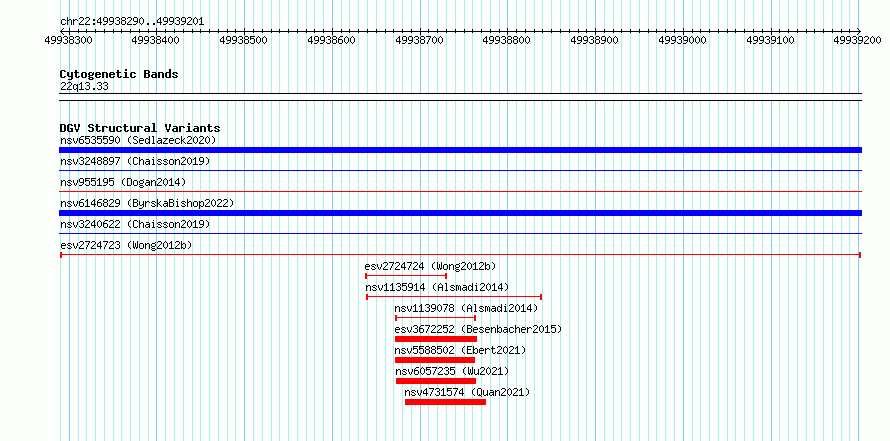Select the red nsv1135914 variant span line
This screenshot has width=890, height=441.
454,297
